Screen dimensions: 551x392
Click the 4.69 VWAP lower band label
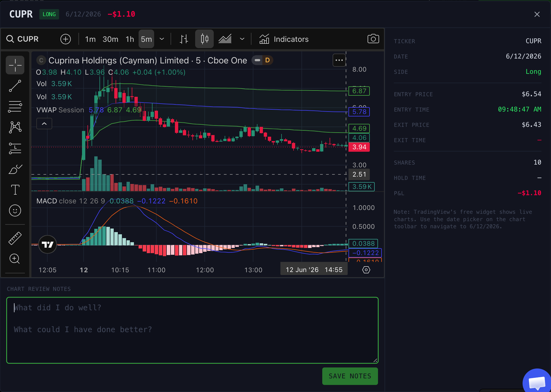359,128
